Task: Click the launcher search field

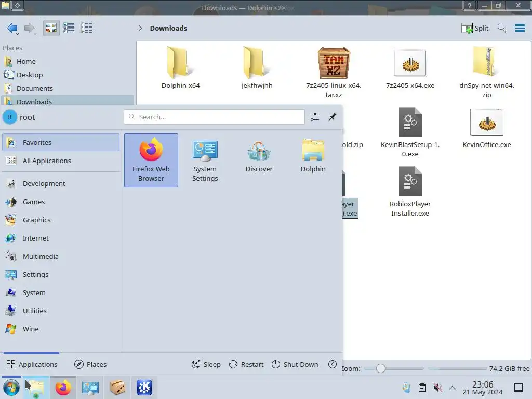Action: (x=214, y=117)
